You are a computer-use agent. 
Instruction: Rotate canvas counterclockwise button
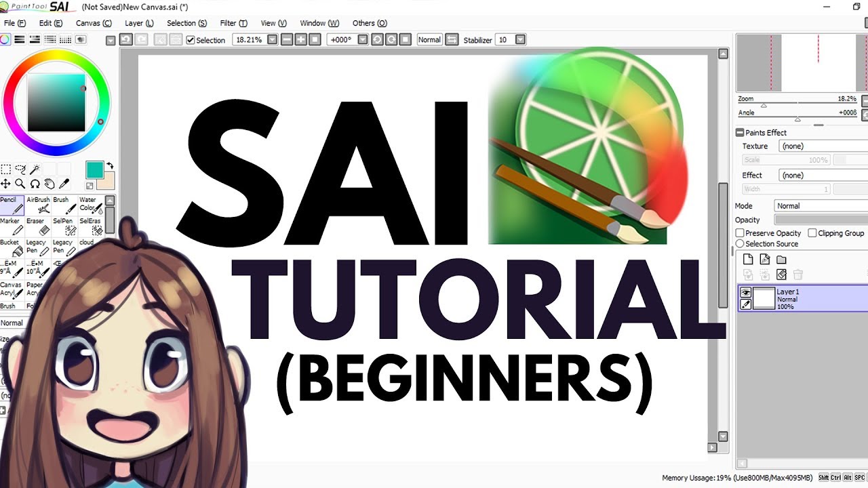[378, 40]
